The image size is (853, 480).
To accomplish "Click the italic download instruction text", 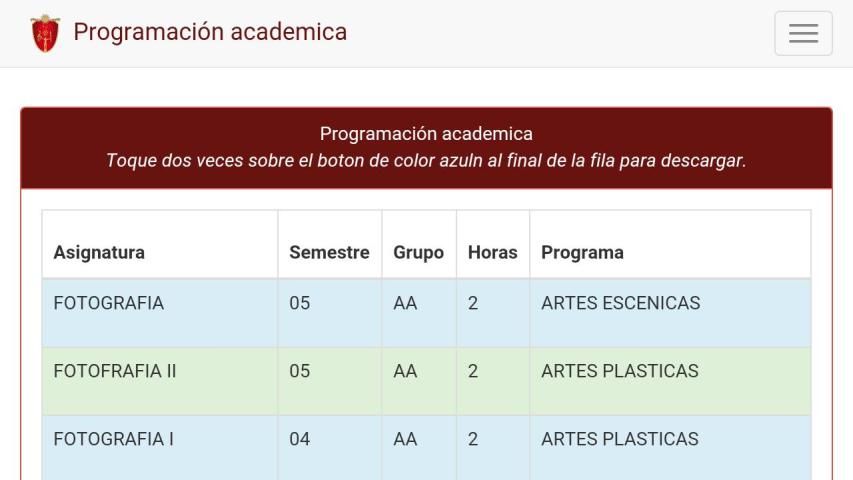I will click(x=426, y=160).
